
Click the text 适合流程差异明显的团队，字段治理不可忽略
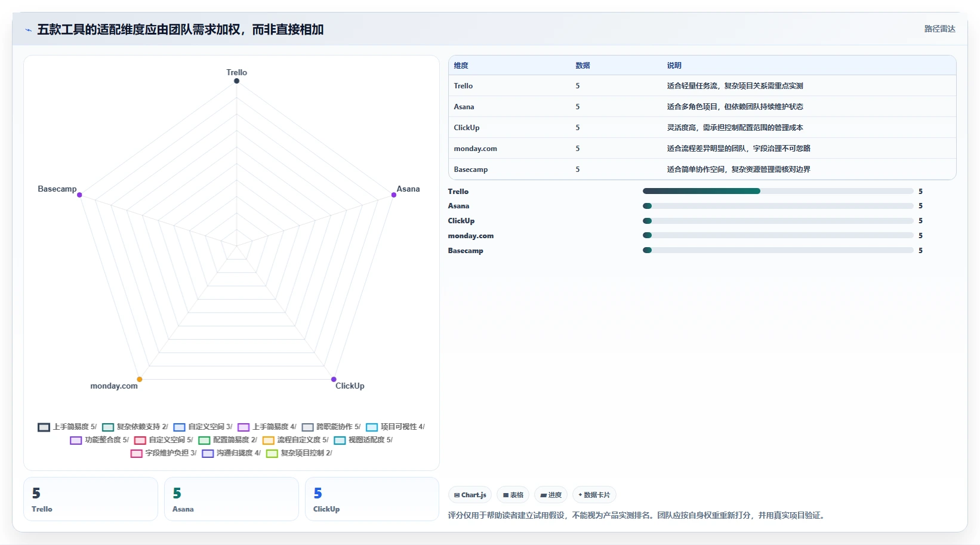tap(739, 149)
